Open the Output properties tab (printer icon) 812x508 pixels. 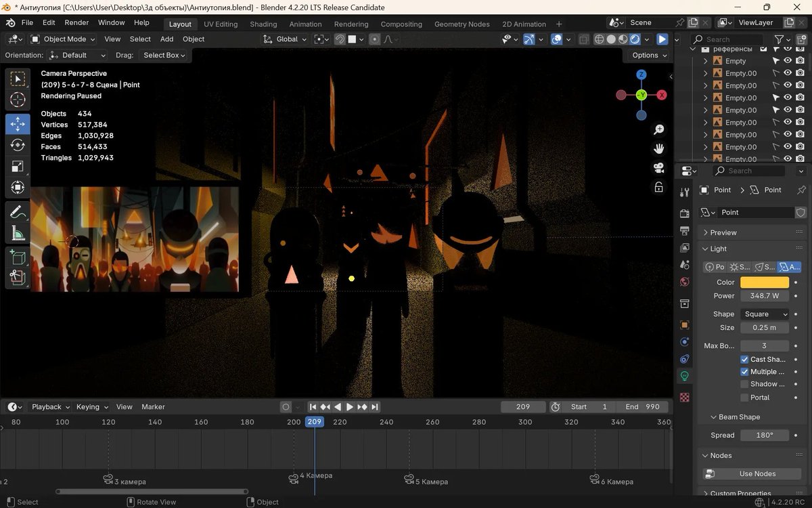pos(685,231)
